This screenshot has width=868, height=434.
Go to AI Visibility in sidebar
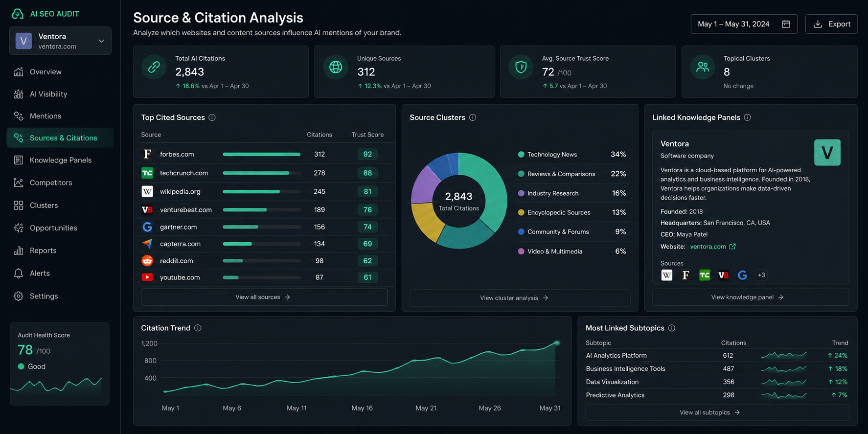click(60, 94)
